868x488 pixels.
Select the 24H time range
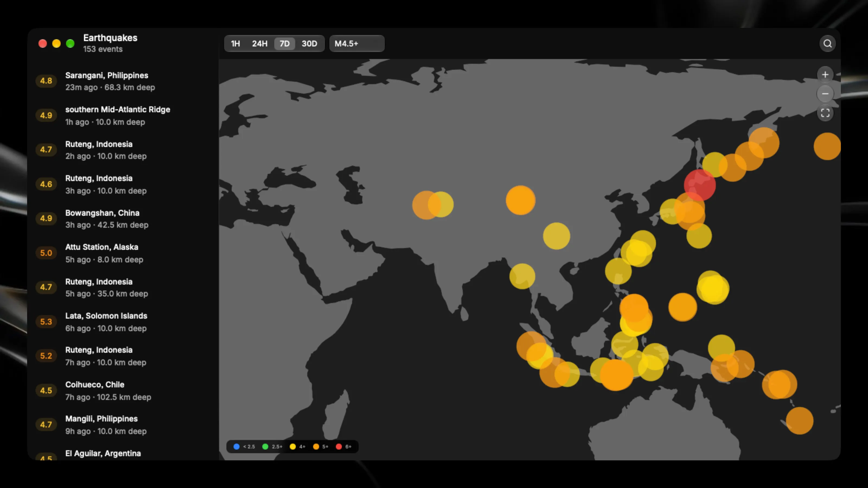[260, 43]
